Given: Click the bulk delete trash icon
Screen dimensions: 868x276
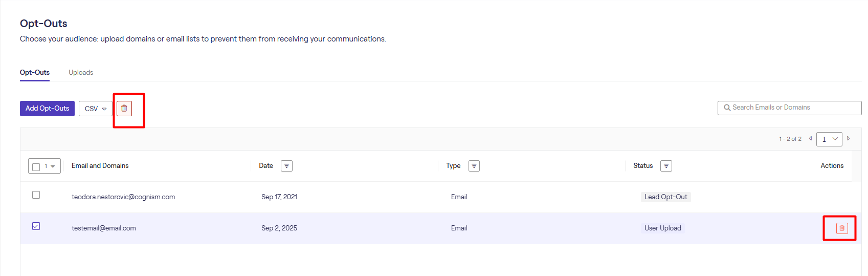Looking at the screenshot, I should pyautogui.click(x=124, y=109).
